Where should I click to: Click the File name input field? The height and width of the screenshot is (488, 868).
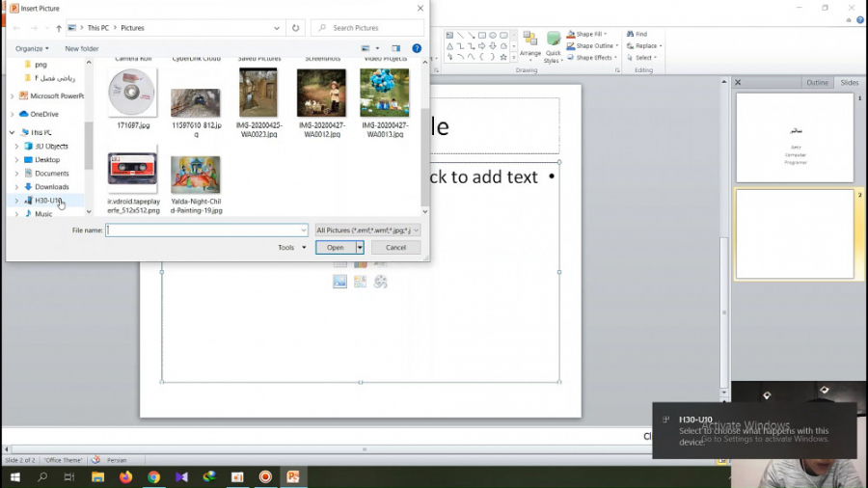[x=206, y=230]
